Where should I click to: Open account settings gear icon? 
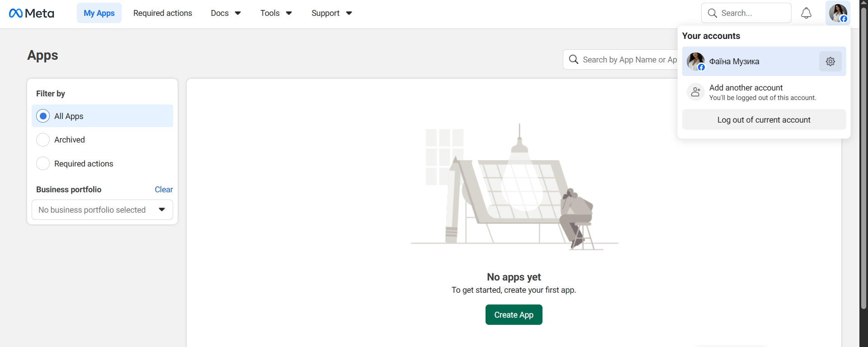(x=830, y=62)
